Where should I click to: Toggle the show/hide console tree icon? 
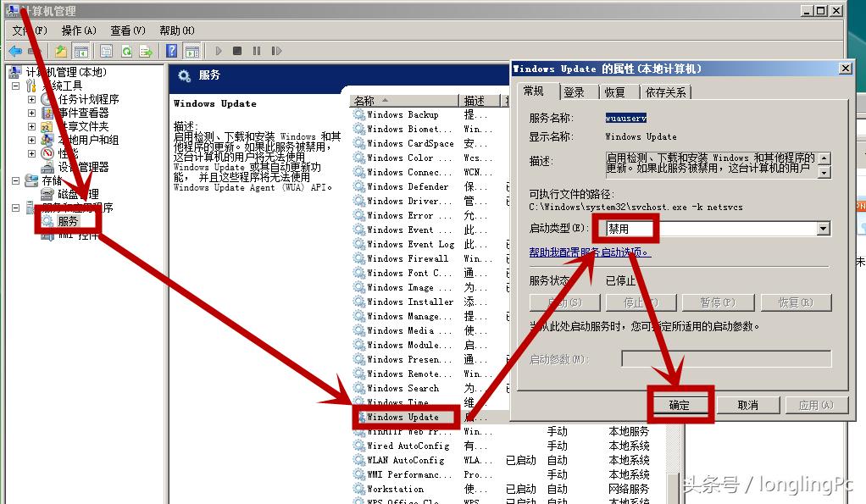click(x=82, y=51)
